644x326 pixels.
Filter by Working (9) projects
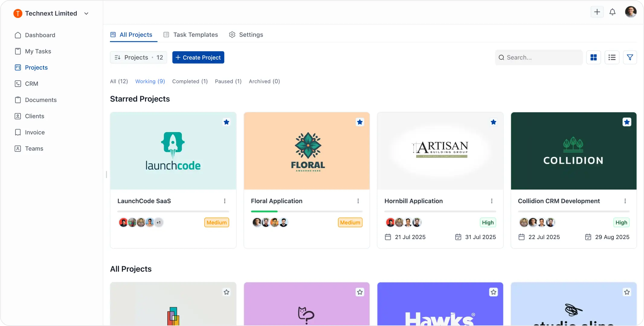point(150,81)
